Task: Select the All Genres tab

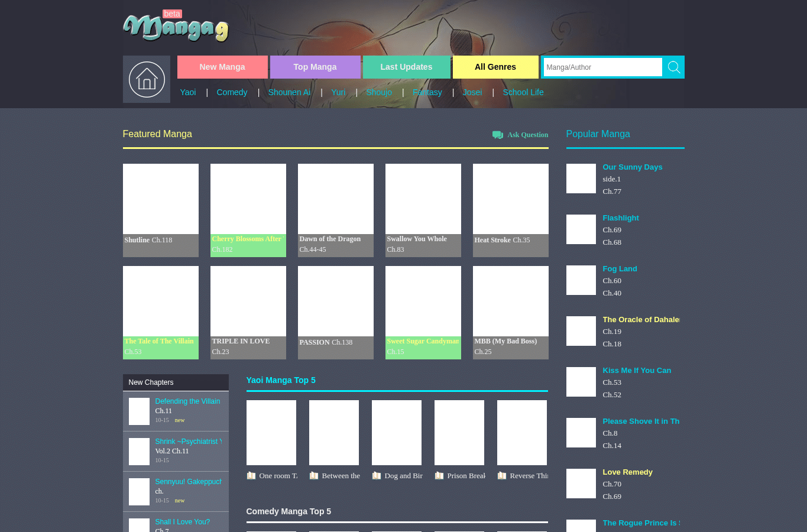Action: (495, 67)
